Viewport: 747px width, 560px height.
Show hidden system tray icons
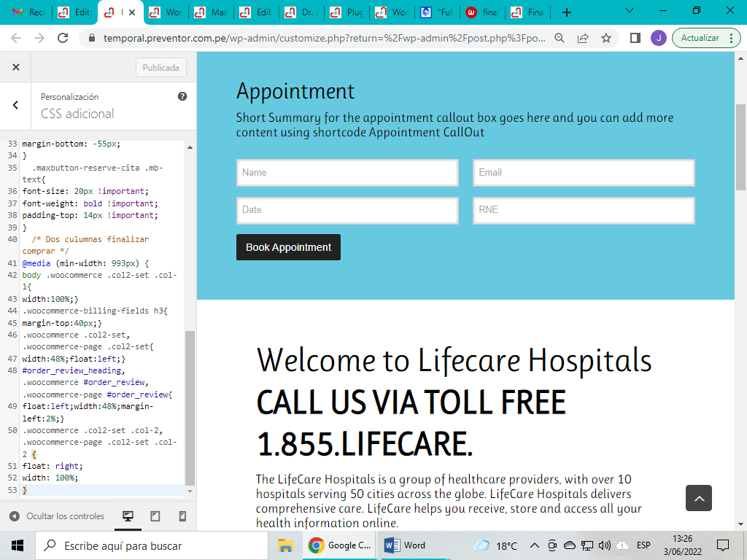[535, 545]
